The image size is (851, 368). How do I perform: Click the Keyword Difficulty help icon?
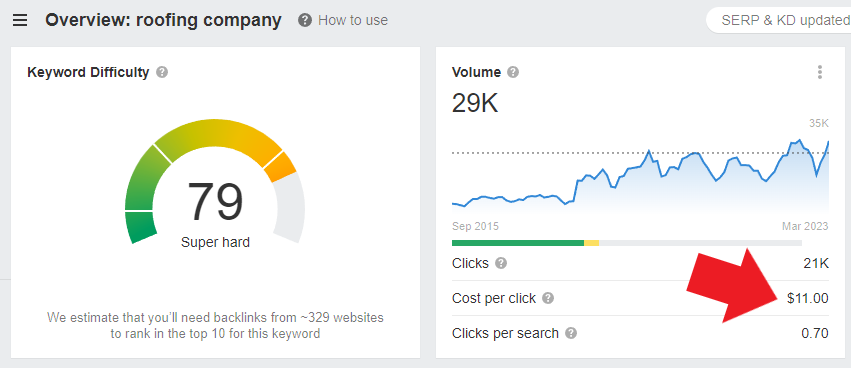tap(162, 72)
